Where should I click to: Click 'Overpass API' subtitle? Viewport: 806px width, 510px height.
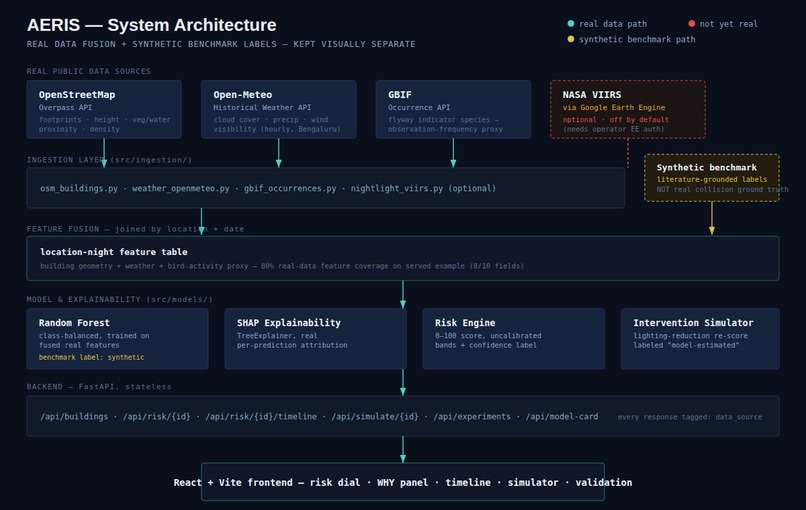[x=65, y=107]
